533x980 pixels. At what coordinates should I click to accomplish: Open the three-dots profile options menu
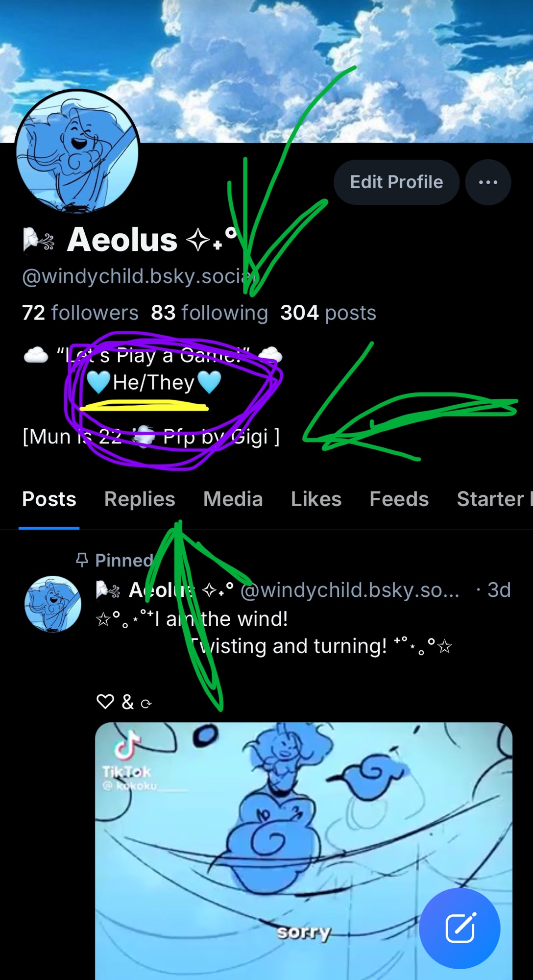tap(488, 182)
